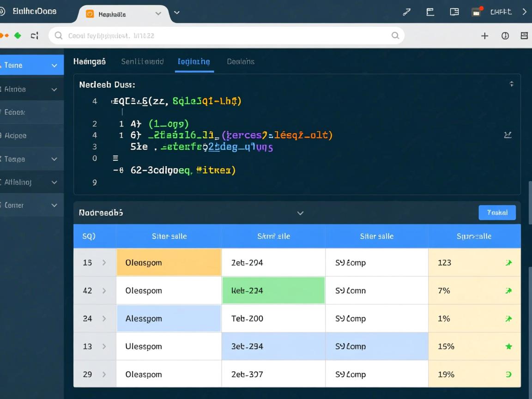The image size is (532, 399).
Task: Click inside the top search input field
Action: point(222,36)
